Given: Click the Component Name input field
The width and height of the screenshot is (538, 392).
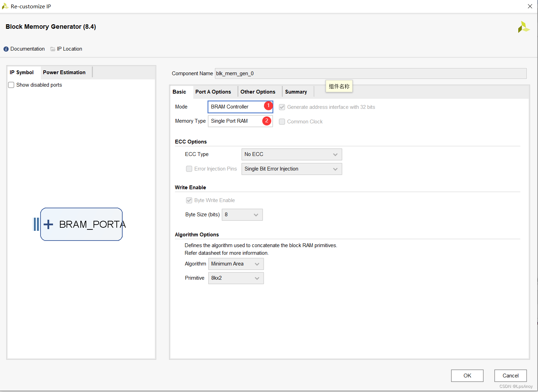Looking at the screenshot, I should 371,73.
